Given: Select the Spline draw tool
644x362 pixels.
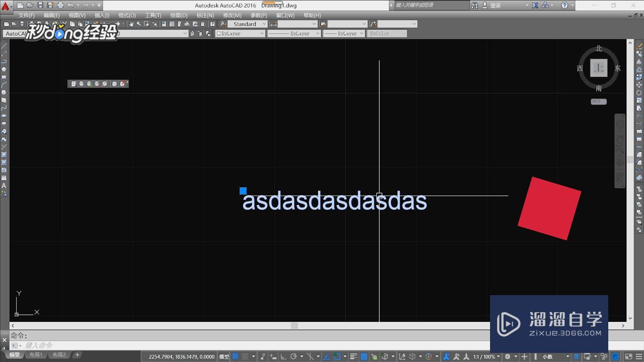Looking at the screenshot, I should (4, 108).
